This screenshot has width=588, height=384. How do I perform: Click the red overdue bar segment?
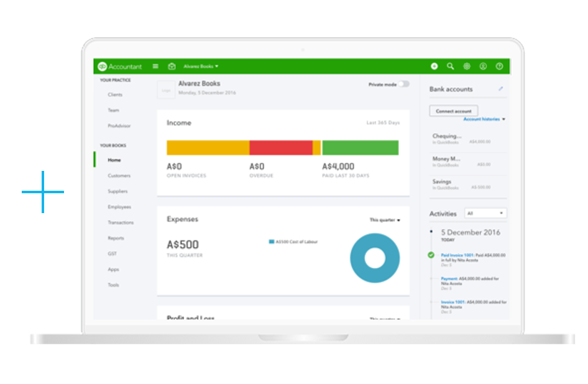coord(281,148)
